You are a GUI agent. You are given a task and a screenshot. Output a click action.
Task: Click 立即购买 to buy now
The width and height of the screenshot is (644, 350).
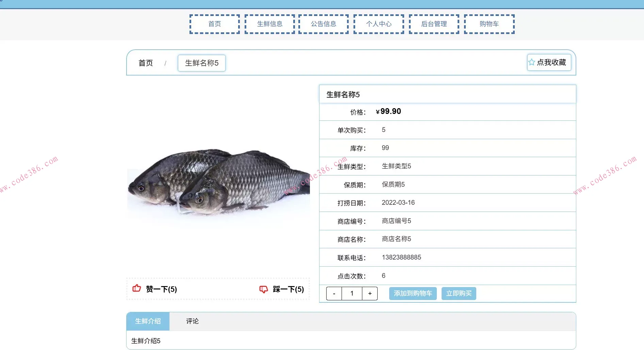tap(459, 293)
